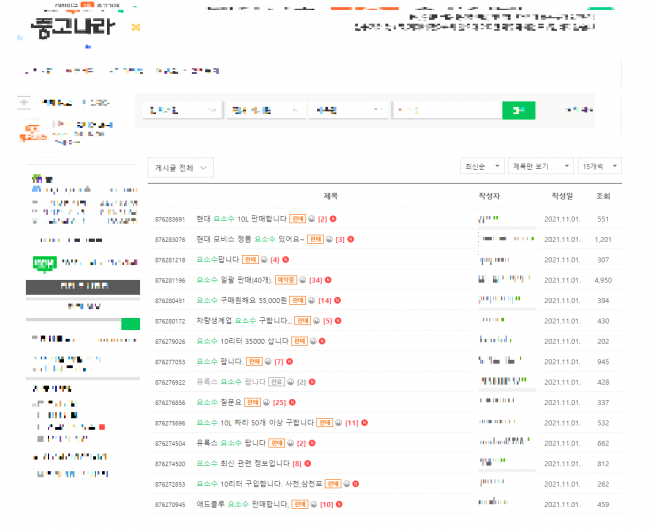This screenshot has width=654, height=529.
Task: Click author name on row 876276922
Action: tap(503, 381)
